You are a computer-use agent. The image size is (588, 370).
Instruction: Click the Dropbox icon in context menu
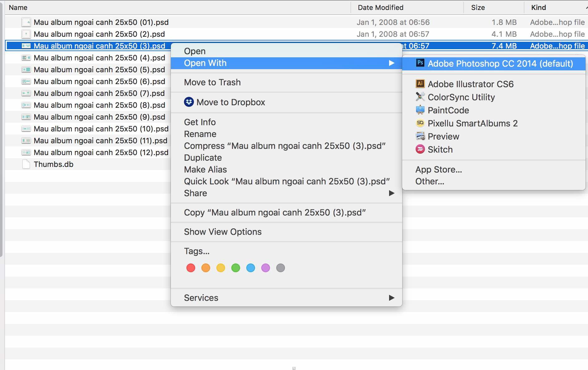[x=189, y=102]
